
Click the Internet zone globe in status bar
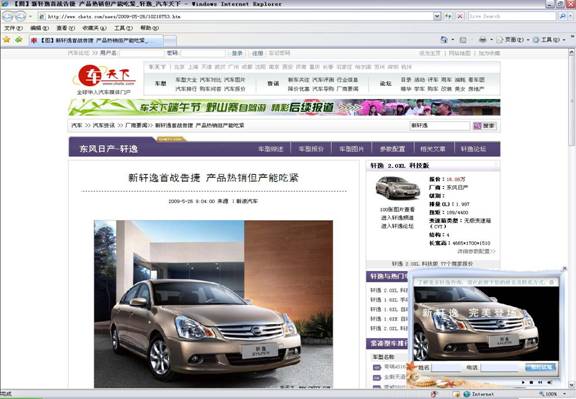pyautogui.click(x=467, y=394)
